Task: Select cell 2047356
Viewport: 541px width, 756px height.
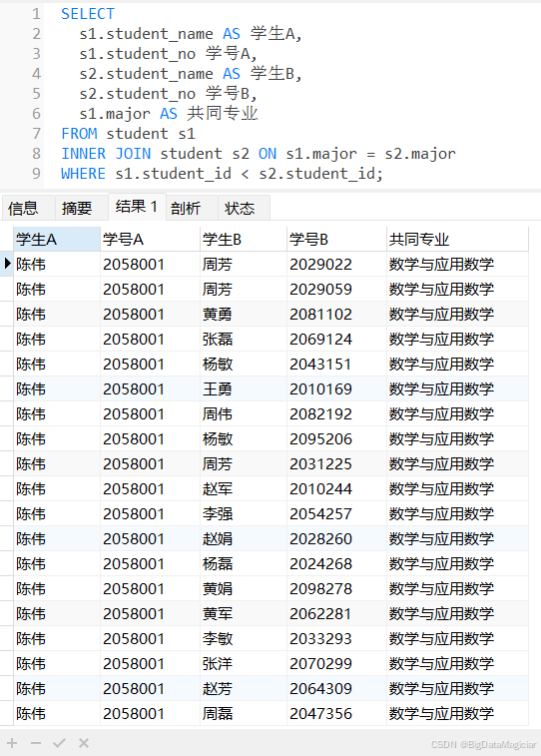Action: coord(336,714)
